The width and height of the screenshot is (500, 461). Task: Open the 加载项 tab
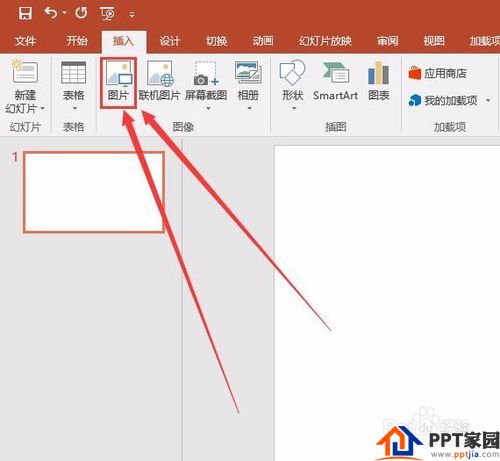coord(485,41)
